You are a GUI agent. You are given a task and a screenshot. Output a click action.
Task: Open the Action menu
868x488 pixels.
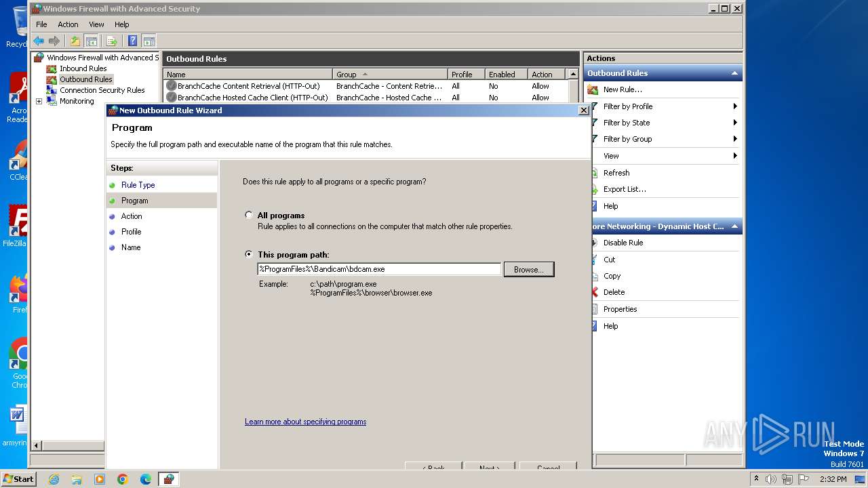tap(68, 24)
